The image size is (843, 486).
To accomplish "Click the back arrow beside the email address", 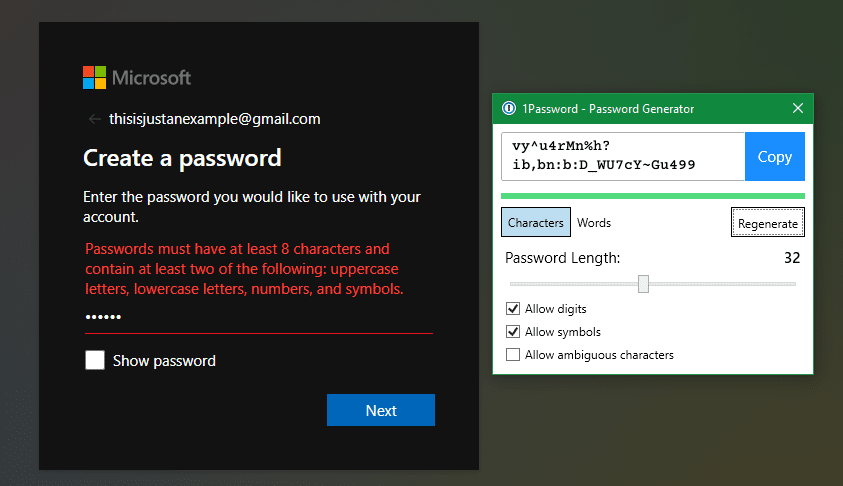I will point(95,119).
